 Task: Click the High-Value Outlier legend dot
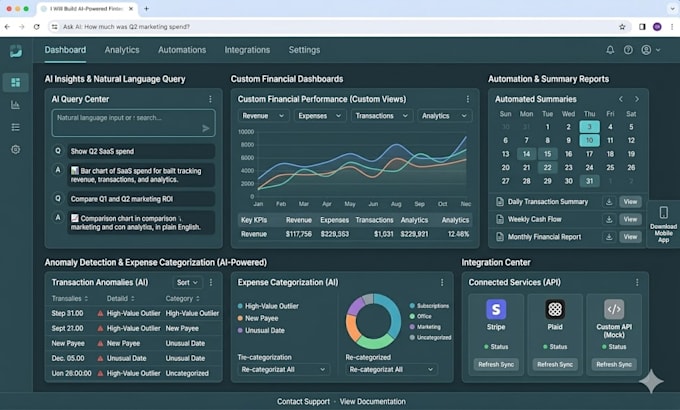[240, 306]
